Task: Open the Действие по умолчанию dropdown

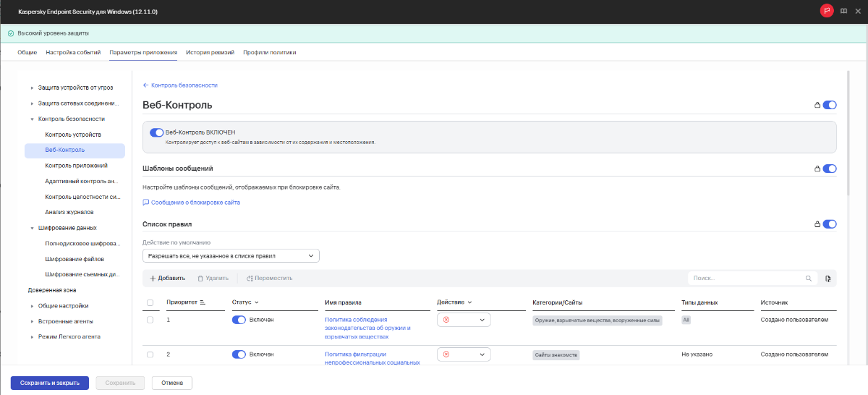Action: pos(231,256)
